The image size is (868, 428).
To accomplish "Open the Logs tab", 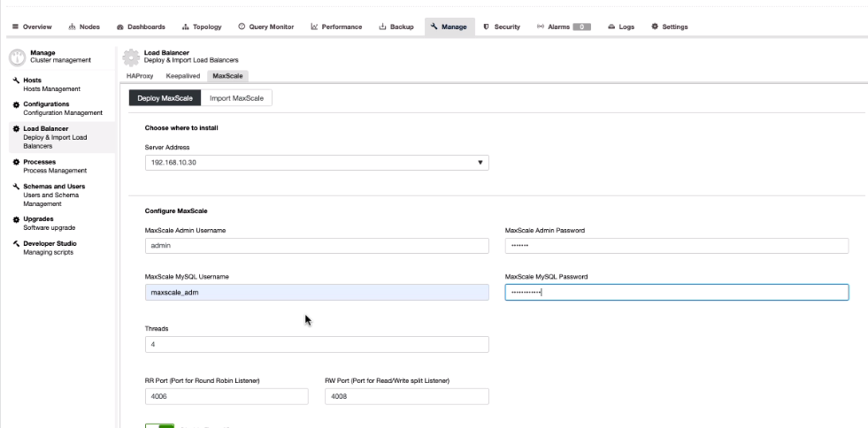I will tap(620, 27).
